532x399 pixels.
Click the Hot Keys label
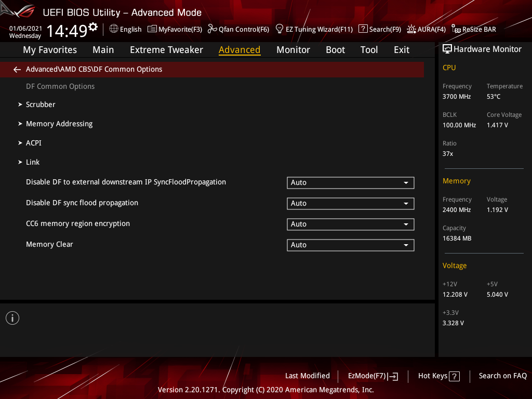click(x=433, y=376)
